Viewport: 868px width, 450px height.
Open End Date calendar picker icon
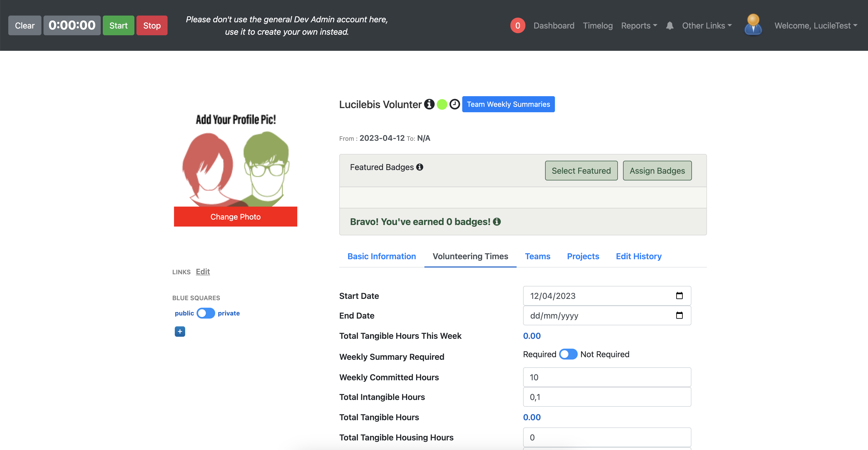[x=679, y=315]
